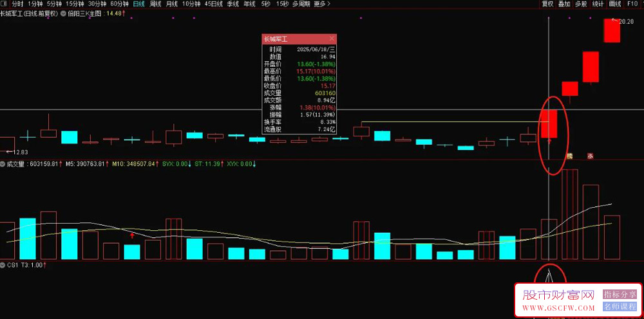
Task: Switch to 15分钟 period
Action: pos(75,4)
